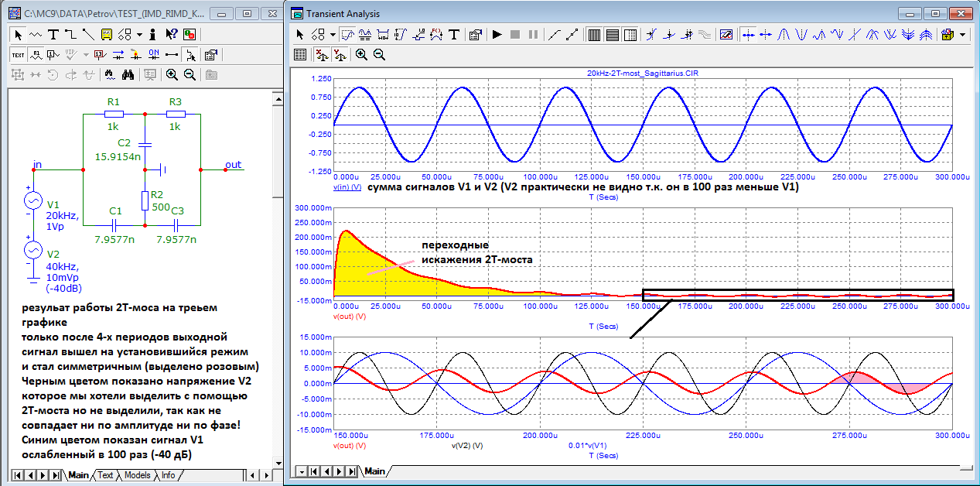Zoom in on the transient analysis plot
This screenshot has height=486, width=980.
(361, 54)
